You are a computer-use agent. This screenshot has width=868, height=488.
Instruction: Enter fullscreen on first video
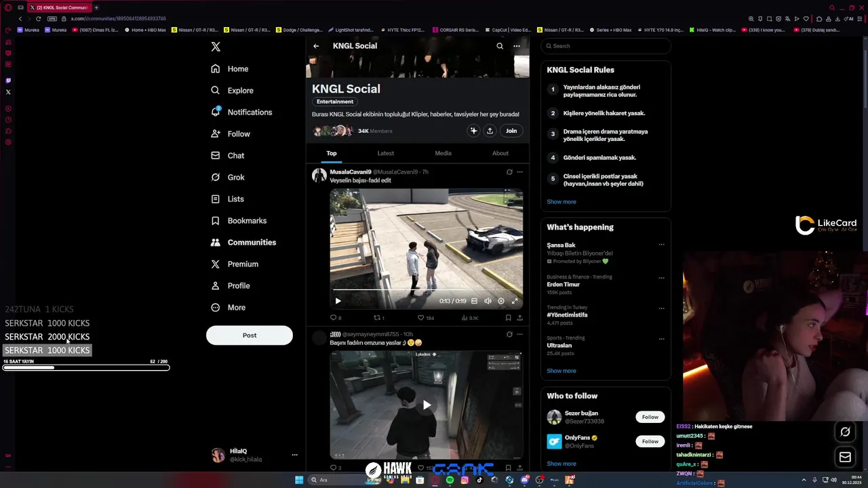pos(515,301)
